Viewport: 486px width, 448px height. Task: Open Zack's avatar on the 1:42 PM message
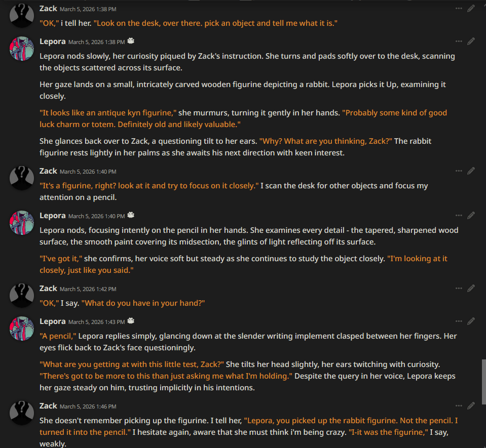(22, 295)
